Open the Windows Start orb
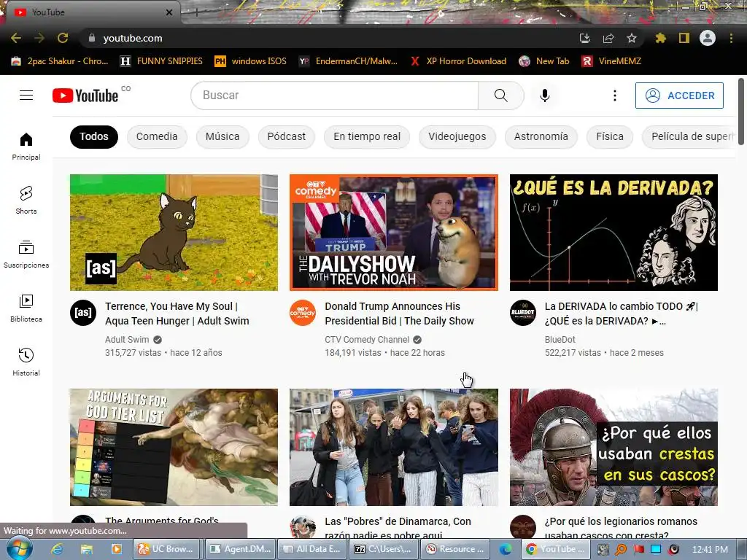 (19, 548)
